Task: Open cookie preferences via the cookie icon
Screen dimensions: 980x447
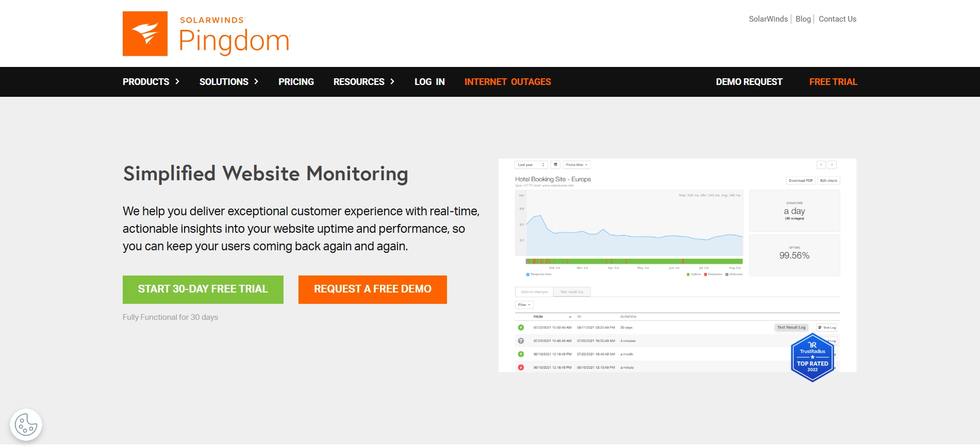Action: [26, 425]
